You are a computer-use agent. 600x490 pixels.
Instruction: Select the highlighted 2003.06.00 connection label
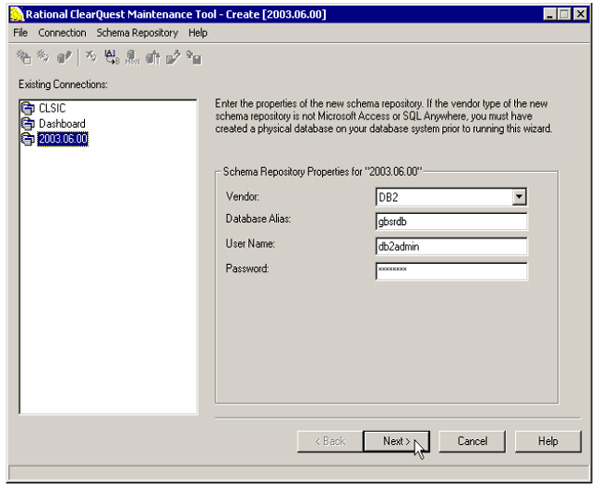pos(63,139)
